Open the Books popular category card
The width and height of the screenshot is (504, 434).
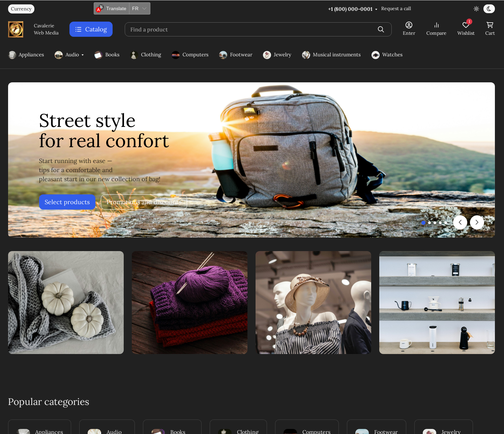click(x=172, y=427)
